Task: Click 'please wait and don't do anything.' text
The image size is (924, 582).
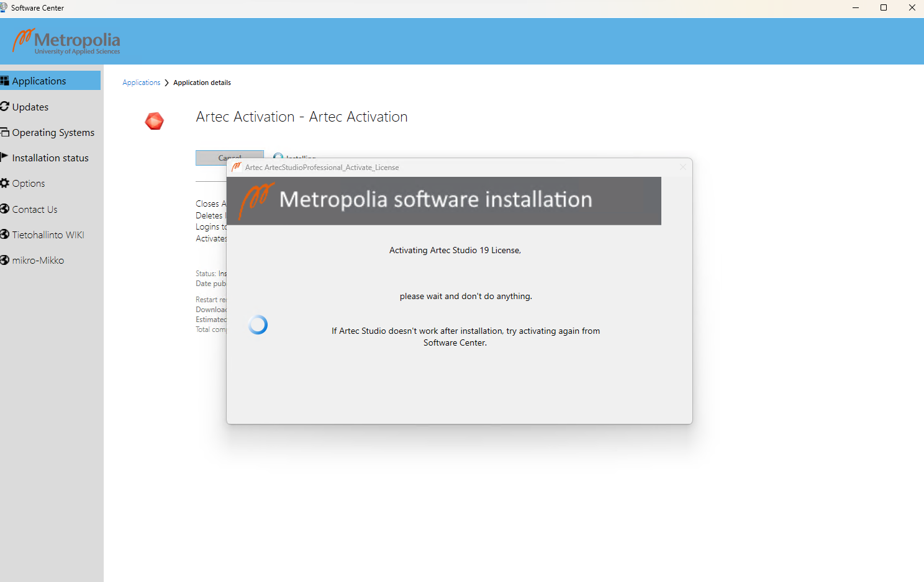Action: point(466,296)
